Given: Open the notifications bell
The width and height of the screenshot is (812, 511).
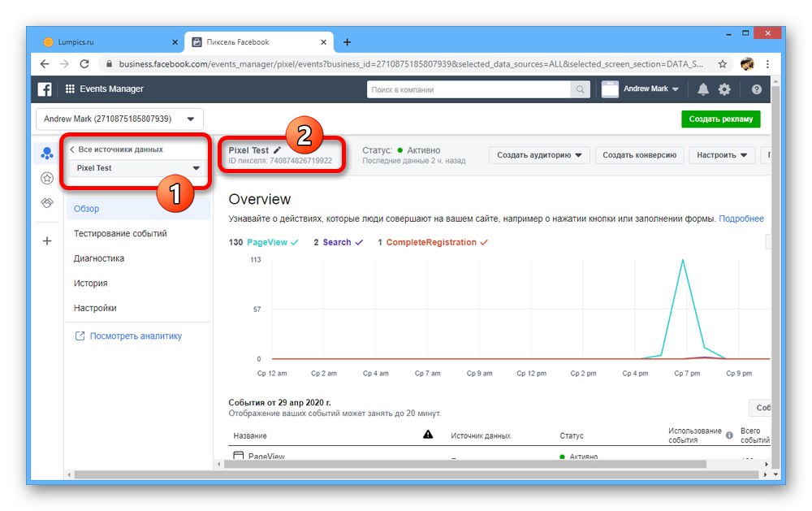Looking at the screenshot, I should point(702,89).
